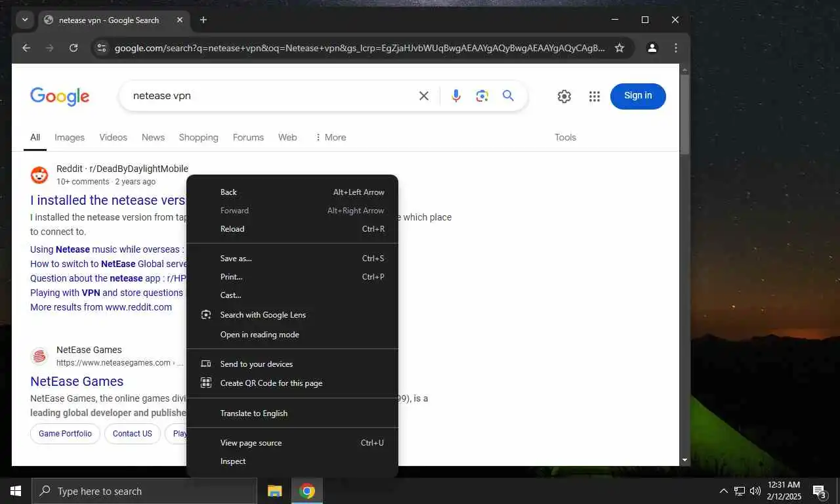Image resolution: width=840 pixels, height=504 pixels.
Task: Switch to the Web search tab
Action: [287, 137]
